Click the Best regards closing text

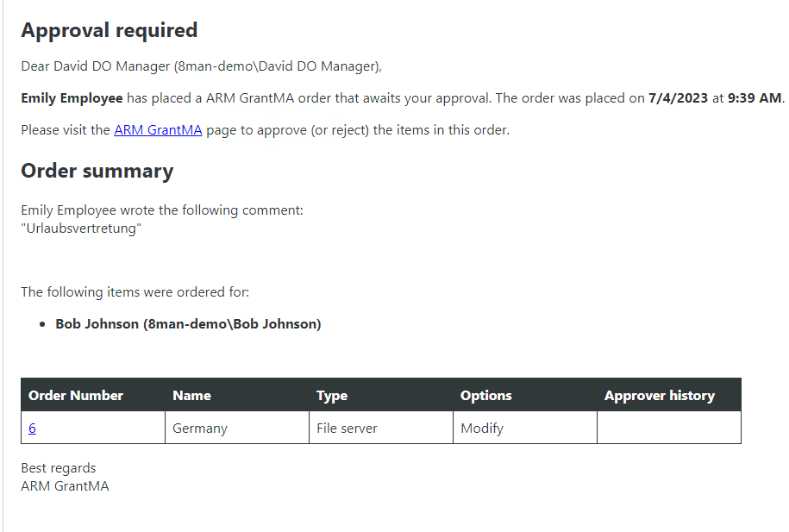pyautogui.click(x=59, y=468)
